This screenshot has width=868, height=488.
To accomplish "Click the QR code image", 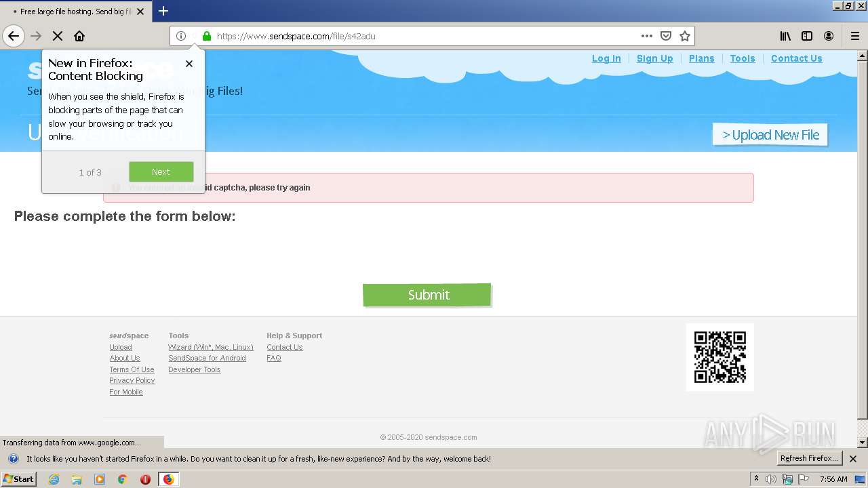I will coord(720,357).
